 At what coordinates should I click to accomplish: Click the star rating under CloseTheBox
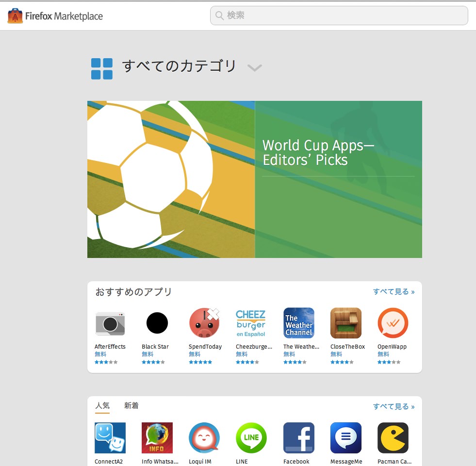click(x=342, y=362)
